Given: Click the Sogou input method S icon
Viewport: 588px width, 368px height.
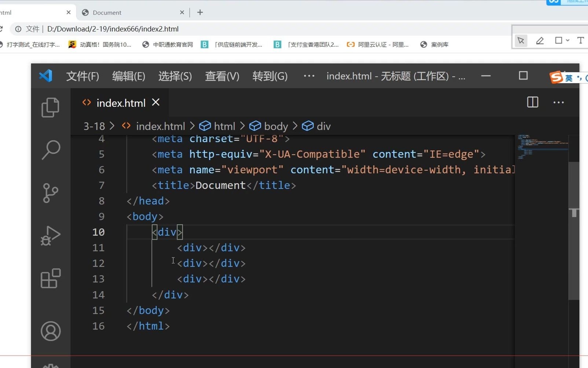Looking at the screenshot, I should tap(556, 77).
